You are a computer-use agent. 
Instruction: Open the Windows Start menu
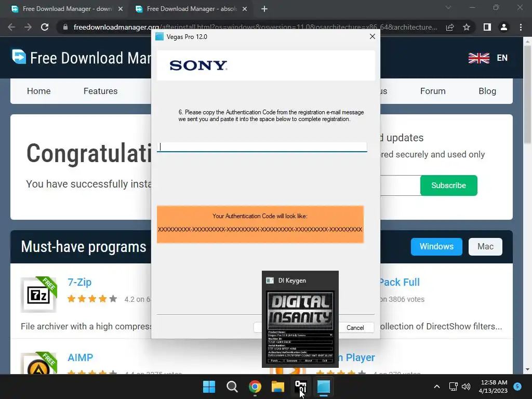point(209,387)
